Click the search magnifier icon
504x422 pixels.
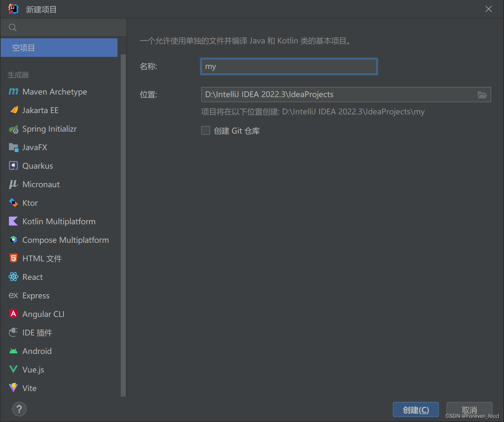13,27
